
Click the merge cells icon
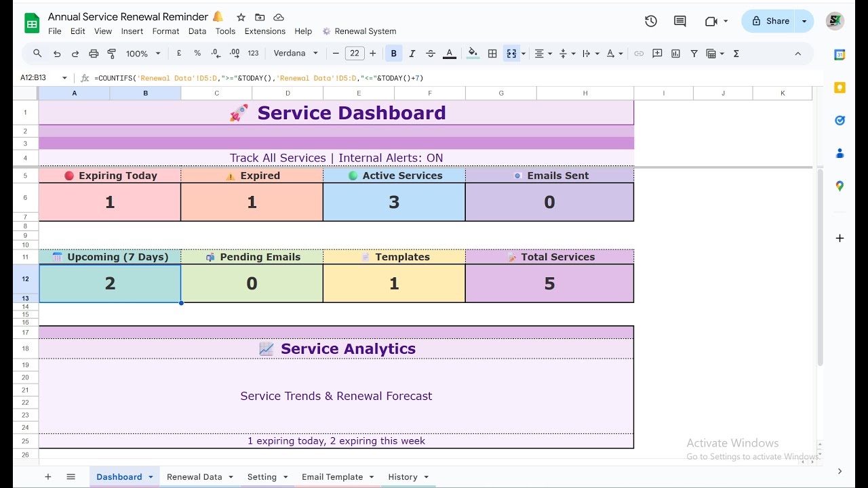[x=511, y=54]
